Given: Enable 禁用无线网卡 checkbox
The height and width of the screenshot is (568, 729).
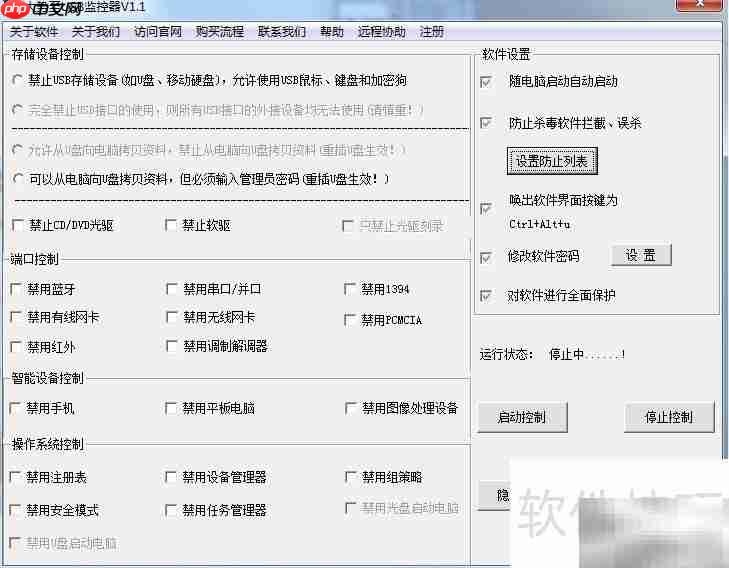Looking at the screenshot, I should [x=172, y=317].
